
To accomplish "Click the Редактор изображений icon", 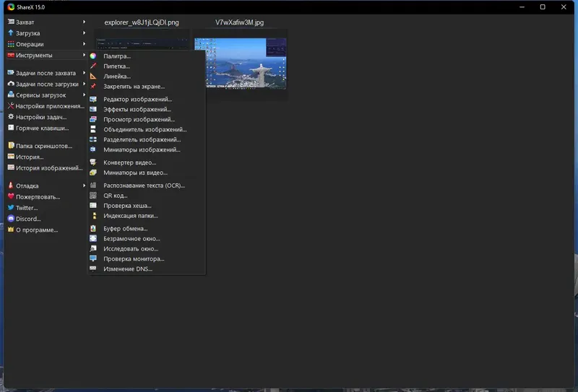I will coord(93,99).
